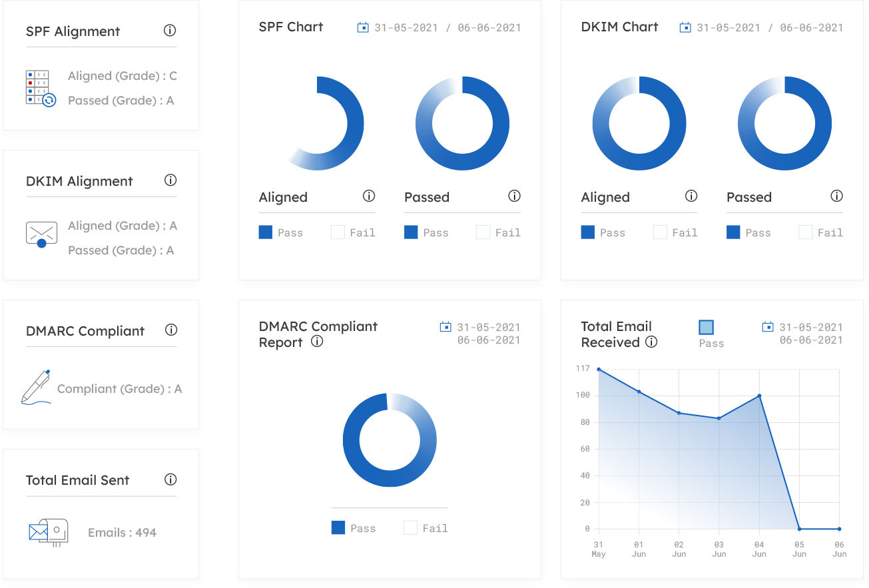Click info icon next to DKIM Passed
The image size is (869, 588).
tap(837, 196)
